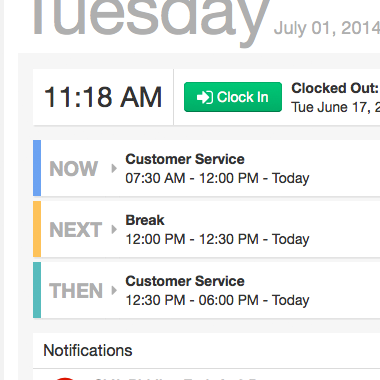Open the Customer Service shift starting 12:30 PM
Screen dimensions: 380x380
pos(185,281)
